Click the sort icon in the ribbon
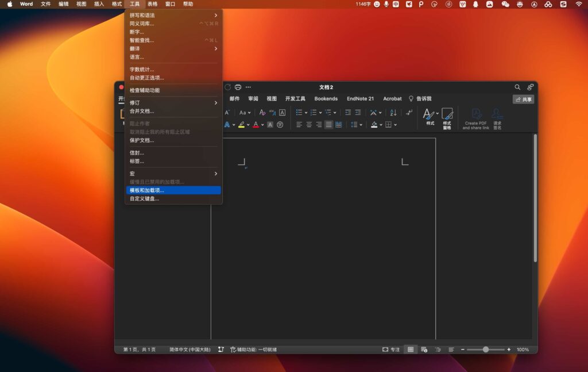The height and width of the screenshot is (372, 588). (393, 112)
